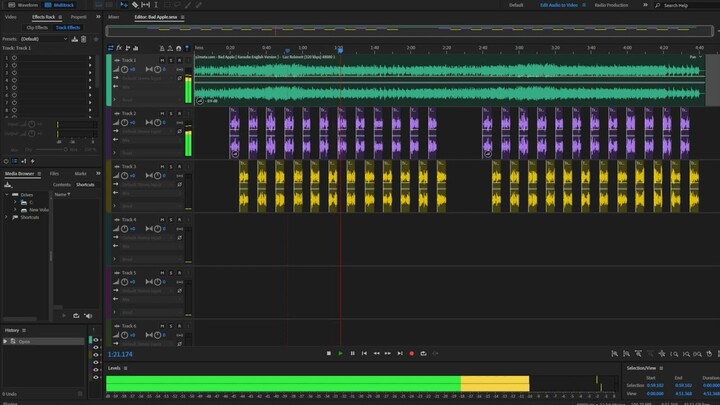Show Effects (fx) in track header toolbar

tap(119, 48)
